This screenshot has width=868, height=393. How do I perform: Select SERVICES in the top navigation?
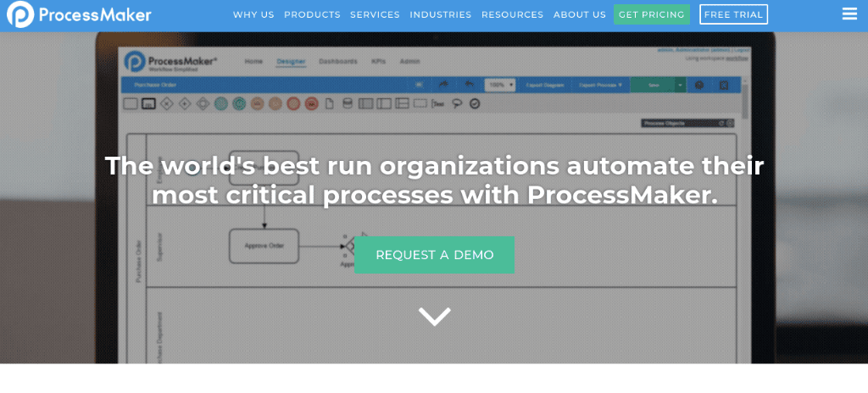click(375, 15)
